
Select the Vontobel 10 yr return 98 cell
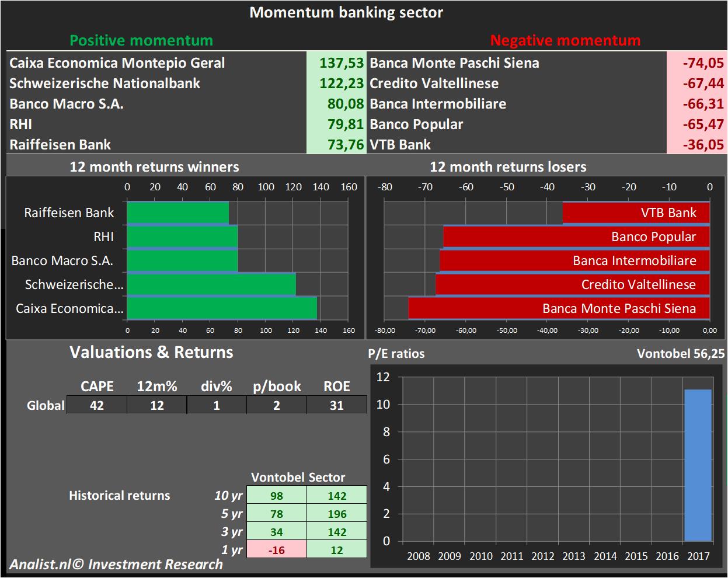coord(277,496)
